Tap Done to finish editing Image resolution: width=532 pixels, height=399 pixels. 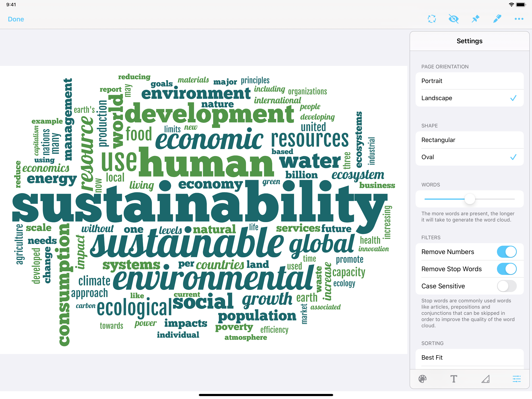16,19
